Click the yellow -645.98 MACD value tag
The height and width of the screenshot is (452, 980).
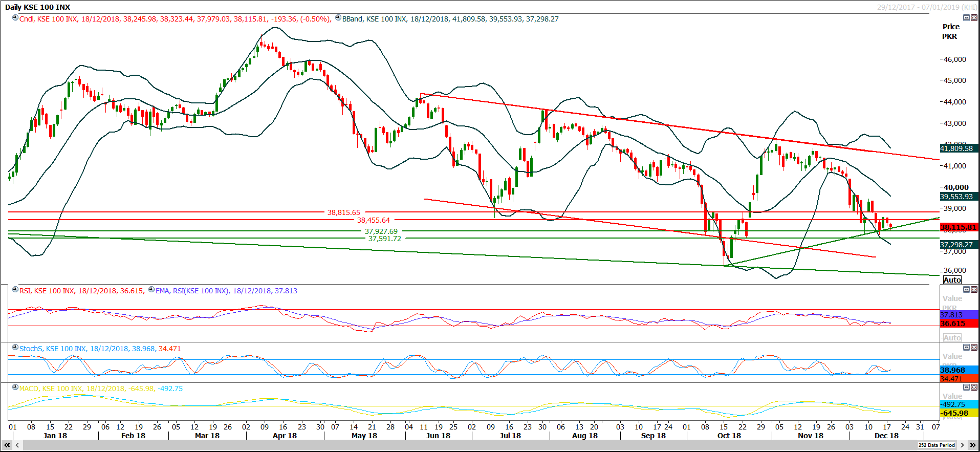(x=959, y=413)
